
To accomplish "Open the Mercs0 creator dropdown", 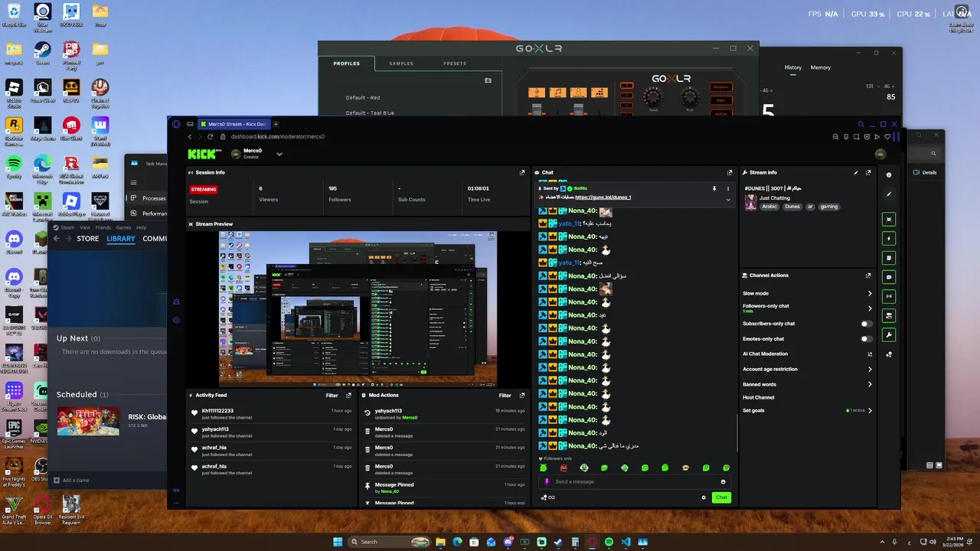I will click(279, 154).
